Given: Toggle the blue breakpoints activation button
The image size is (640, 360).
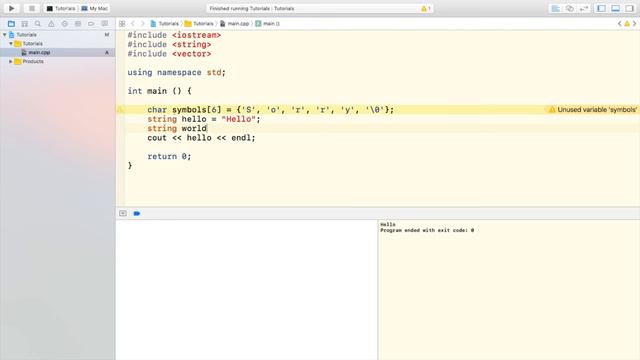Looking at the screenshot, I should click(x=137, y=213).
